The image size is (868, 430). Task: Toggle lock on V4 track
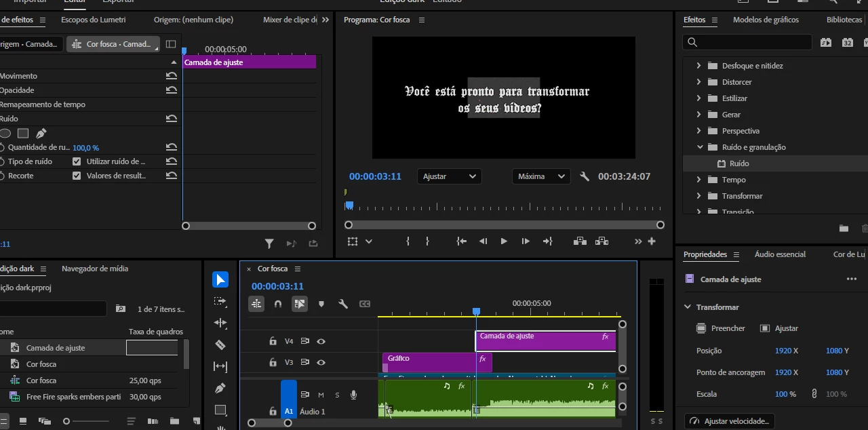click(273, 341)
